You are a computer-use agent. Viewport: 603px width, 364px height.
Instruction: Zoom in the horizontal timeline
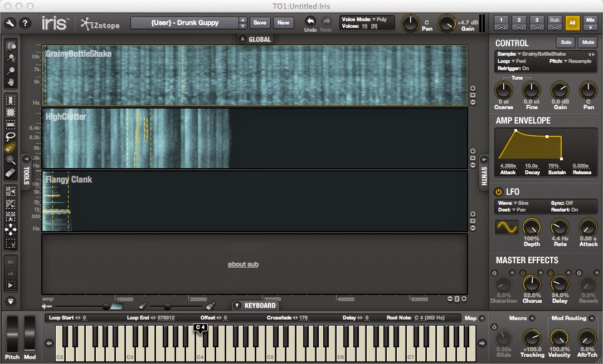pos(464,299)
